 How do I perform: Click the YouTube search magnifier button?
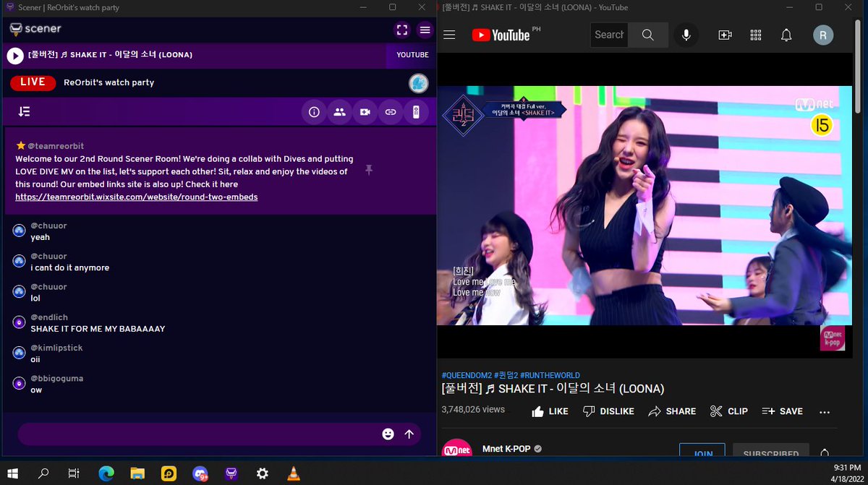coord(648,35)
